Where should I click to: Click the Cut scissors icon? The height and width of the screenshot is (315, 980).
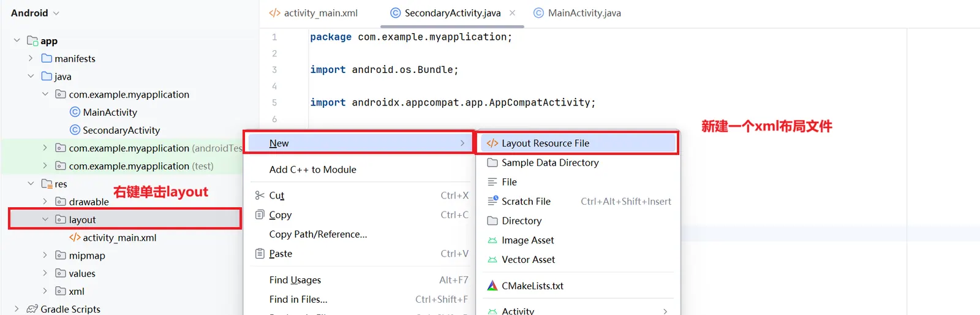[x=260, y=195]
